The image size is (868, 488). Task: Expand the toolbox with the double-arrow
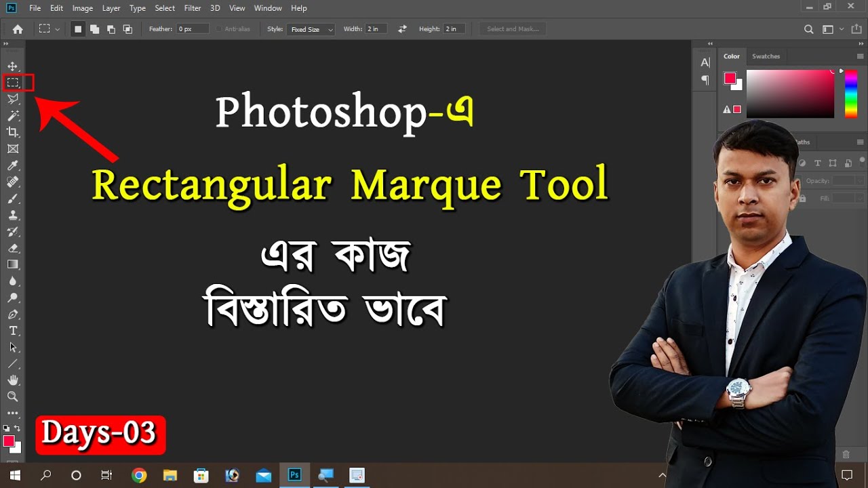pyautogui.click(x=6, y=43)
